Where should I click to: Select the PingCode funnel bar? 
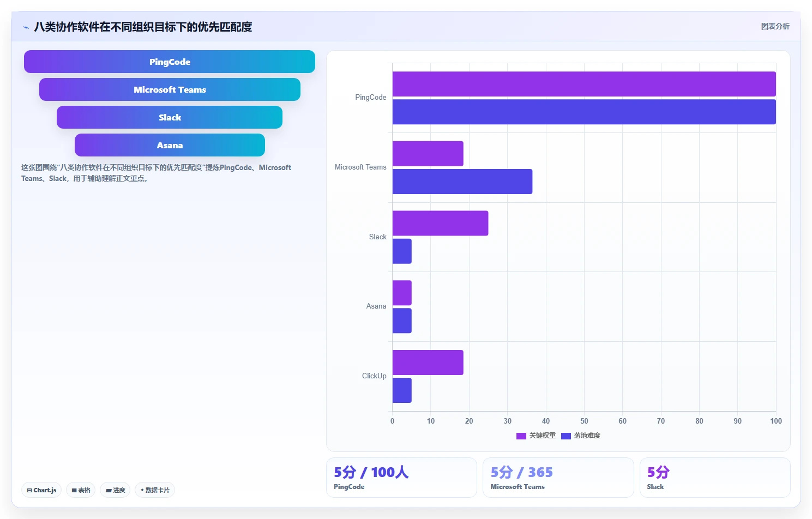tap(170, 62)
